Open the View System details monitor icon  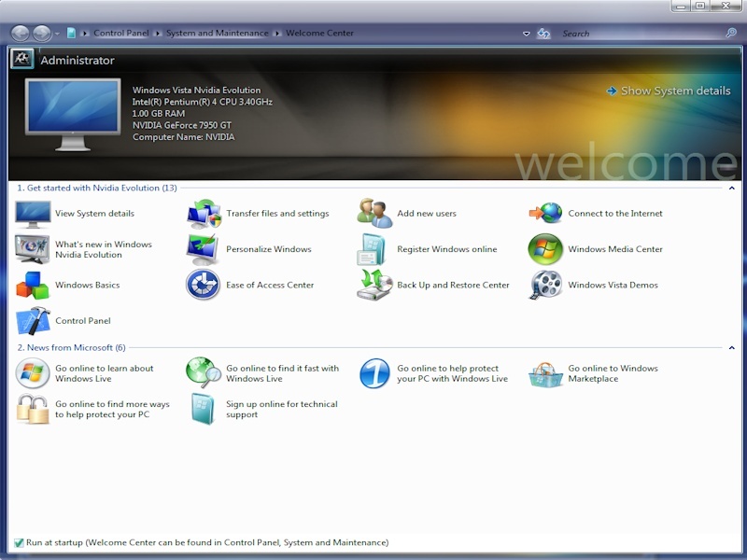33,214
